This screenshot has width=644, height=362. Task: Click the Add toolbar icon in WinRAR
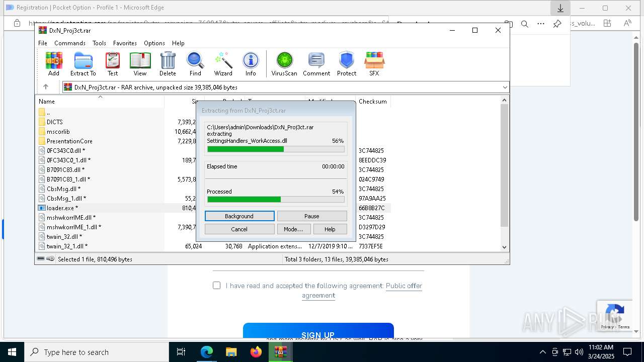click(54, 64)
